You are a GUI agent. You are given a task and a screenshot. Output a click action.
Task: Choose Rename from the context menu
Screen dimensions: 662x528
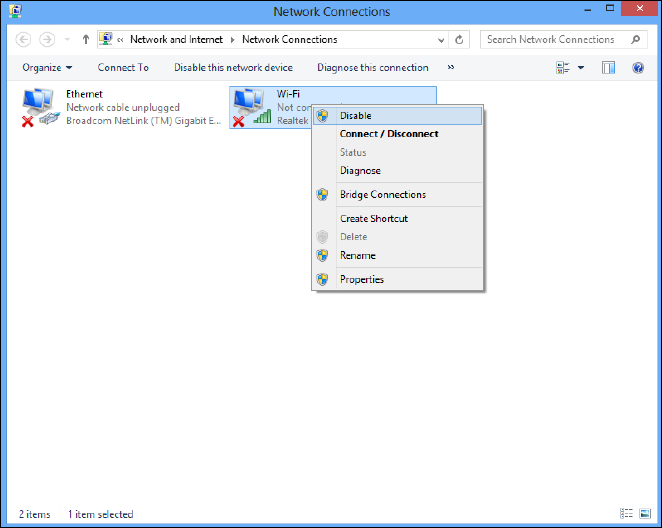coord(397,255)
